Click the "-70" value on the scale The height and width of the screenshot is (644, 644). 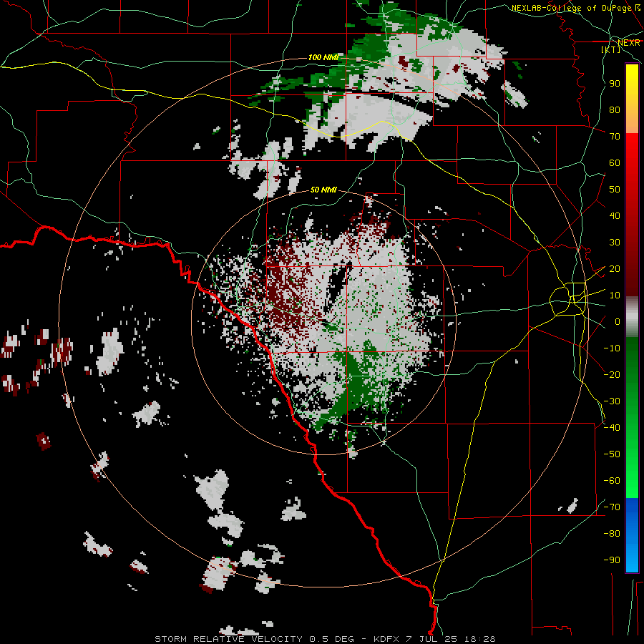coord(612,507)
